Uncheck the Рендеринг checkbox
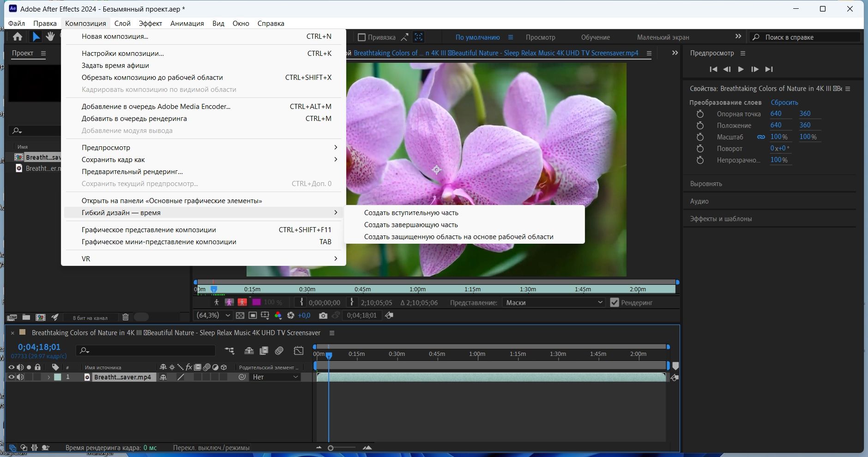The image size is (868, 457). [614, 302]
